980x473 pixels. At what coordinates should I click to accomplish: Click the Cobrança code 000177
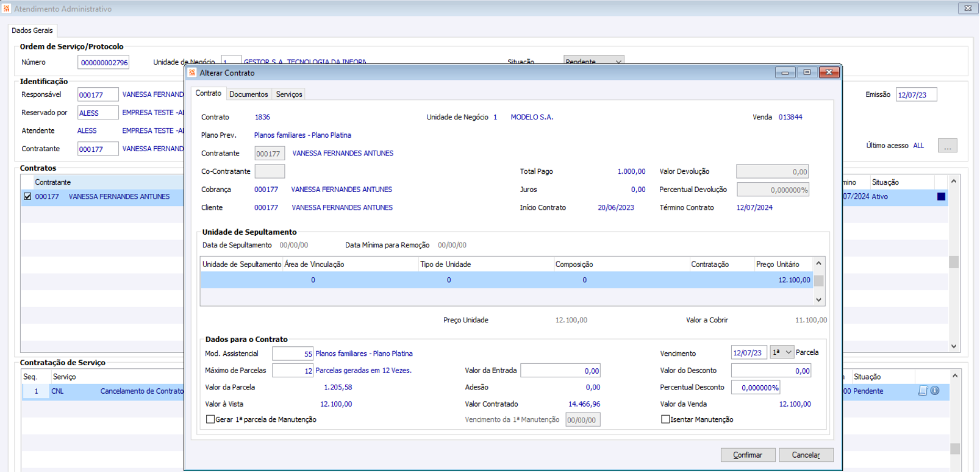pyautogui.click(x=266, y=190)
